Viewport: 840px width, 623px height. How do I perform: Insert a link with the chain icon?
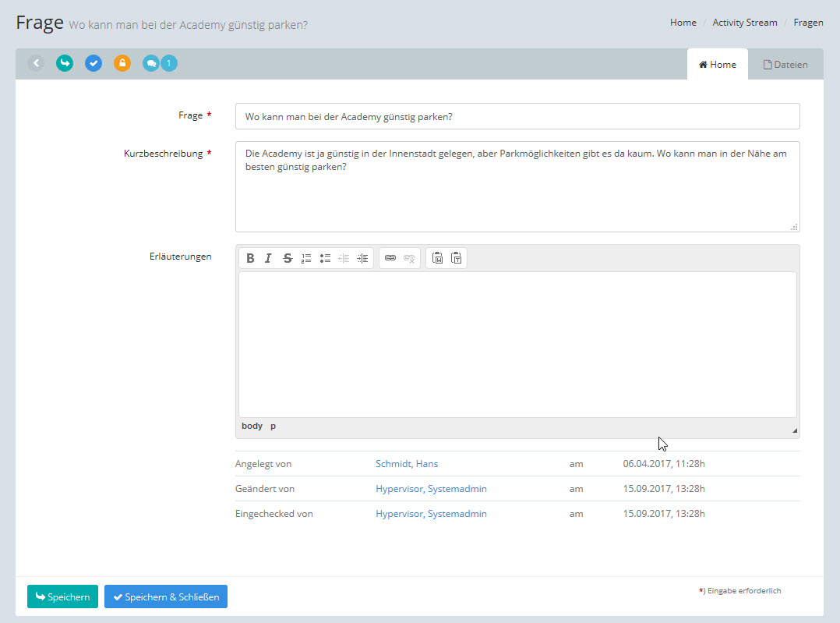[x=390, y=258]
